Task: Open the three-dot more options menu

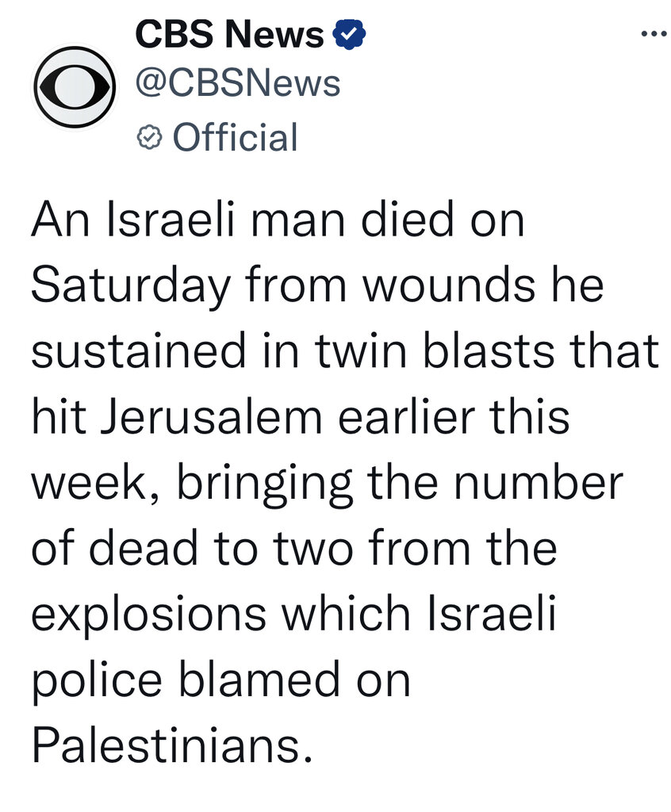Action: 654,35
